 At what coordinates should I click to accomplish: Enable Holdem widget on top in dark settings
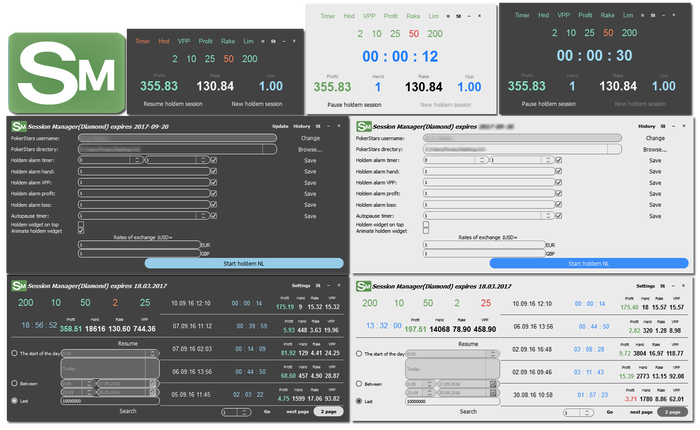point(81,224)
